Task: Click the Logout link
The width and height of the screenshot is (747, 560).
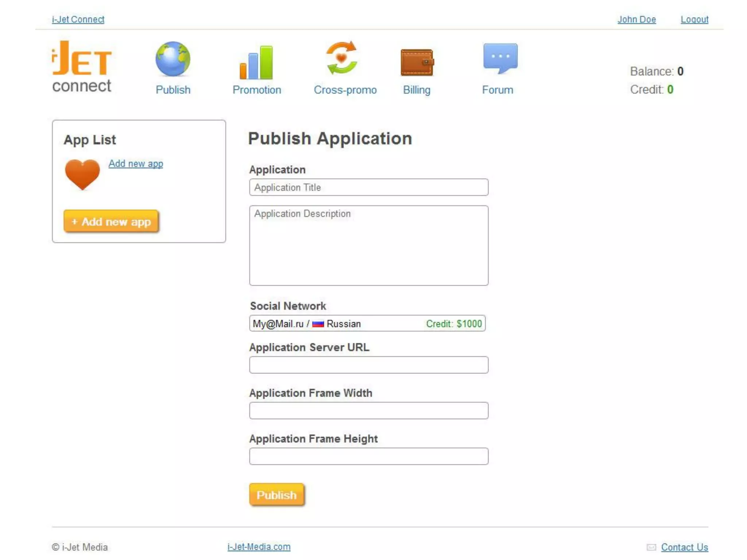Action: point(694,19)
